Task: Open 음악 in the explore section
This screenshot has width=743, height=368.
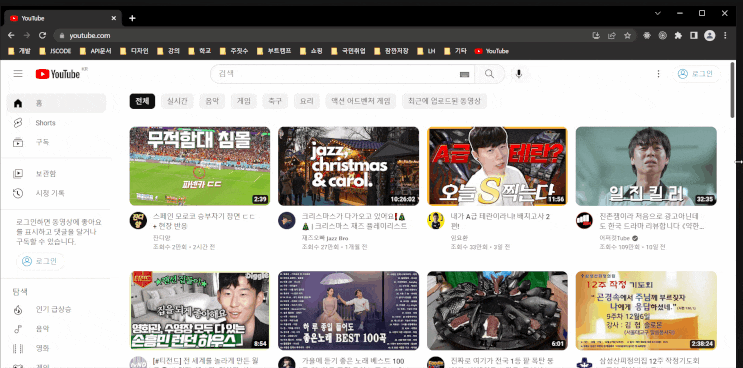Action: point(56,329)
